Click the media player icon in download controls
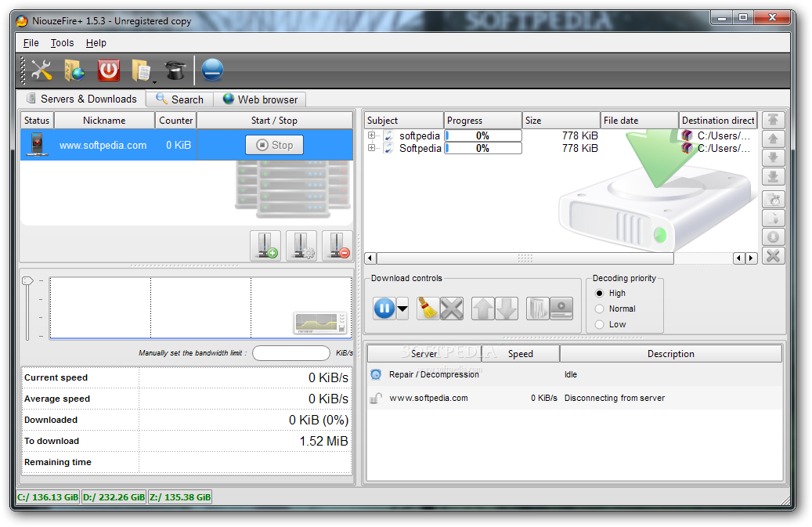The image size is (812, 527). coord(561,309)
